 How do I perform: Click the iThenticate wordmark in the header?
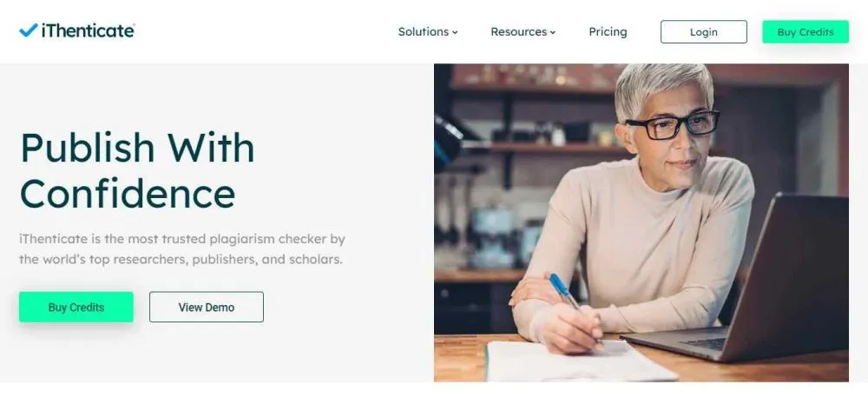(88, 31)
